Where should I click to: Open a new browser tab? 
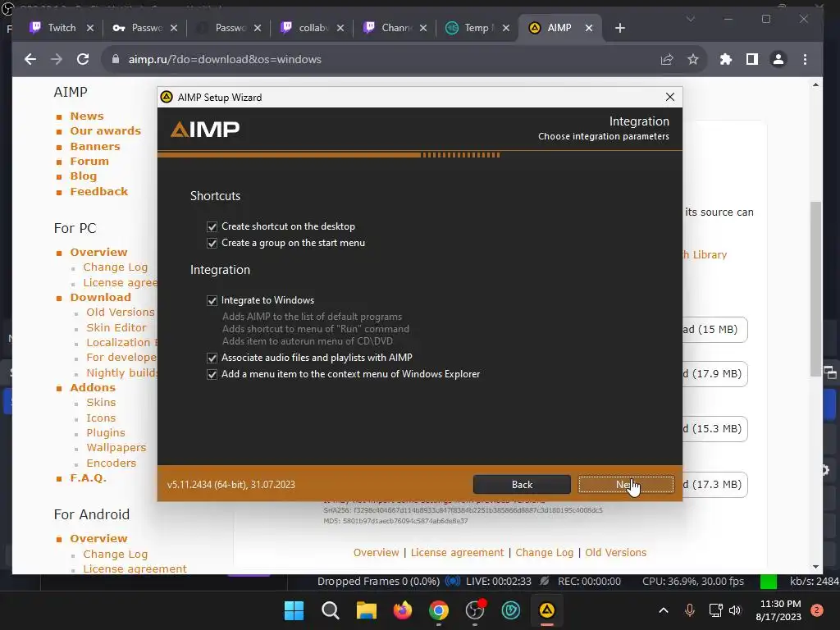tap(620, 28)
